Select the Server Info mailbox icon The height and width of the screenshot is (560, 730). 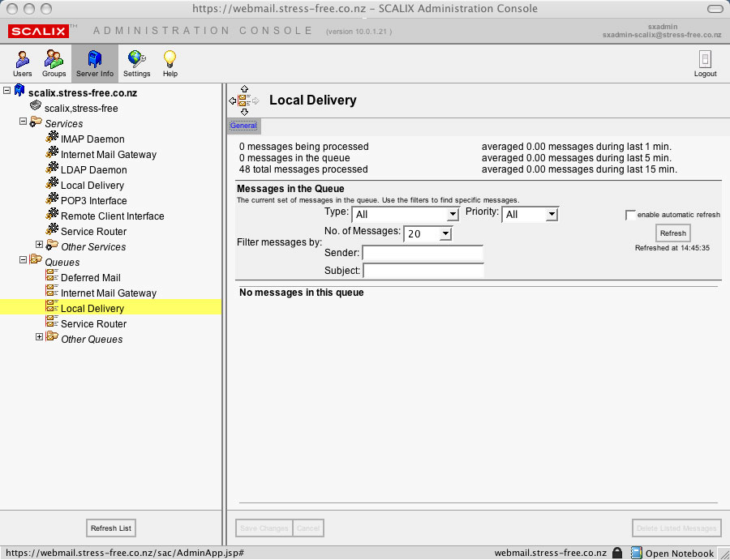pos(95,59)
